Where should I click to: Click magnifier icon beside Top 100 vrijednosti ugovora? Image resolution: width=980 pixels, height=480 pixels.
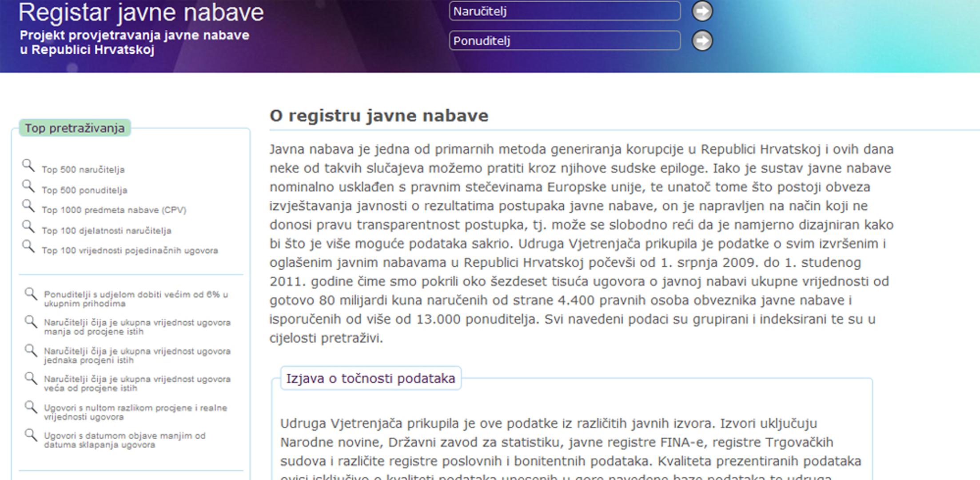pyautogui.click(x=28, y=247)
